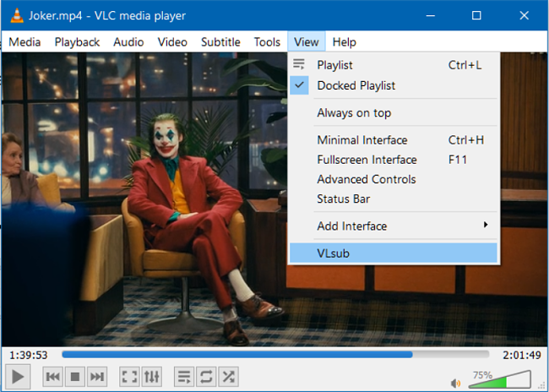549x392 pixels.
Task: Uncheck Docked Playlist option
Action: [x=394, y=85]
